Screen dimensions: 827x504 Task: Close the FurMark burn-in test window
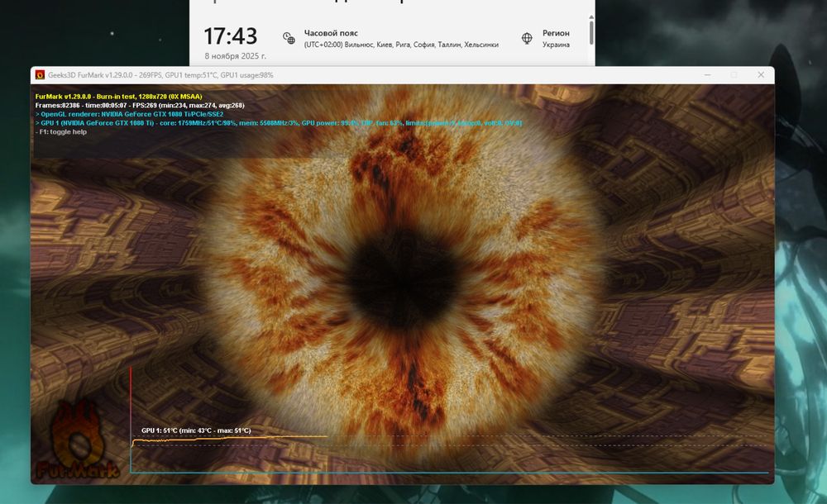point(761,75)
